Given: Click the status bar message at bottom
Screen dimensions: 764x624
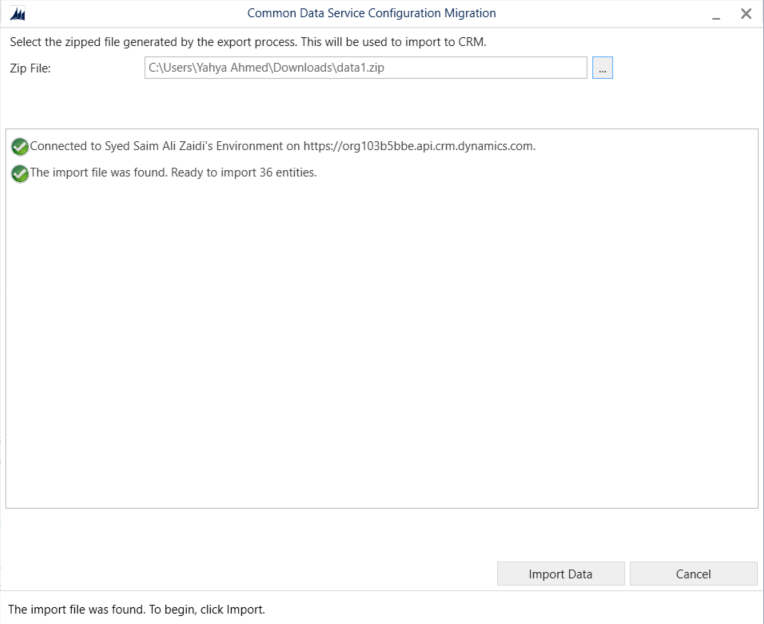Looking at the screenshot, I should tap(137, 608).
